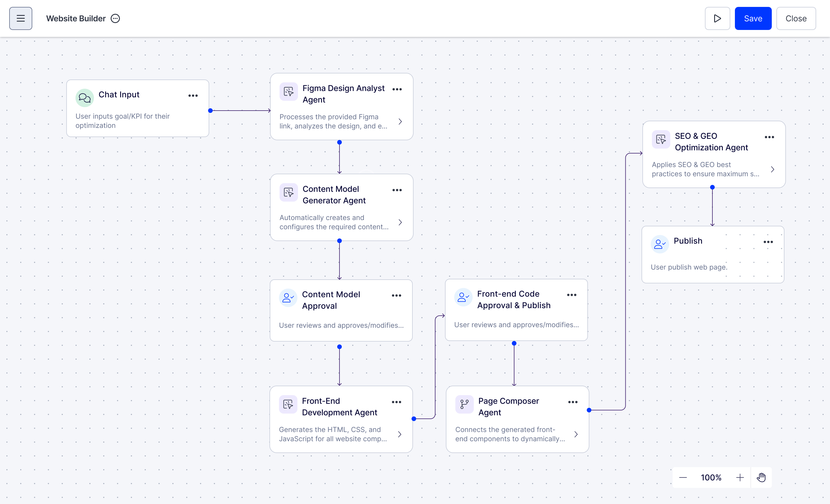Open the hamburger sidebar menu

(20, 18)
